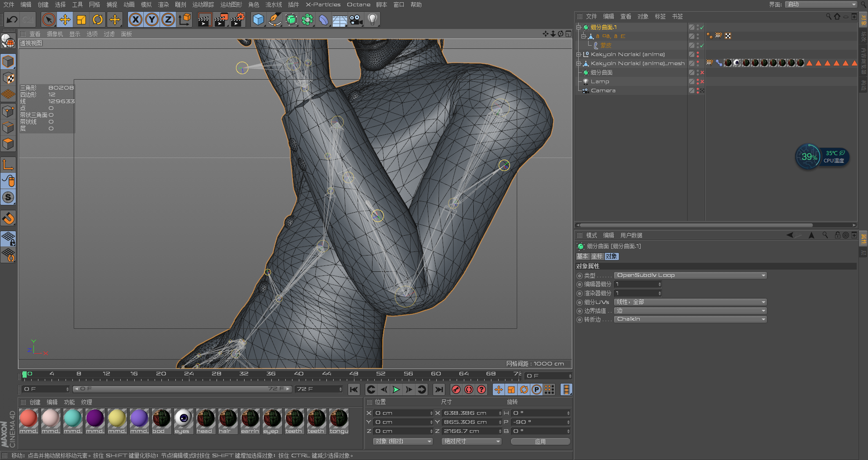Switch to the 坐标 tab in attributes
Viewport: 868px width, 460px height.
[x=597, y=256]
